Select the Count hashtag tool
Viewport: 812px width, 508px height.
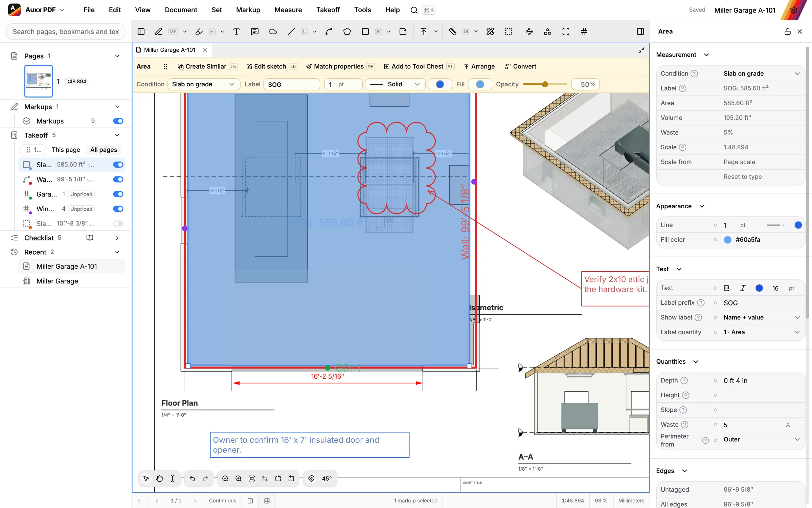pyautogui.click(x=584, y=31)
